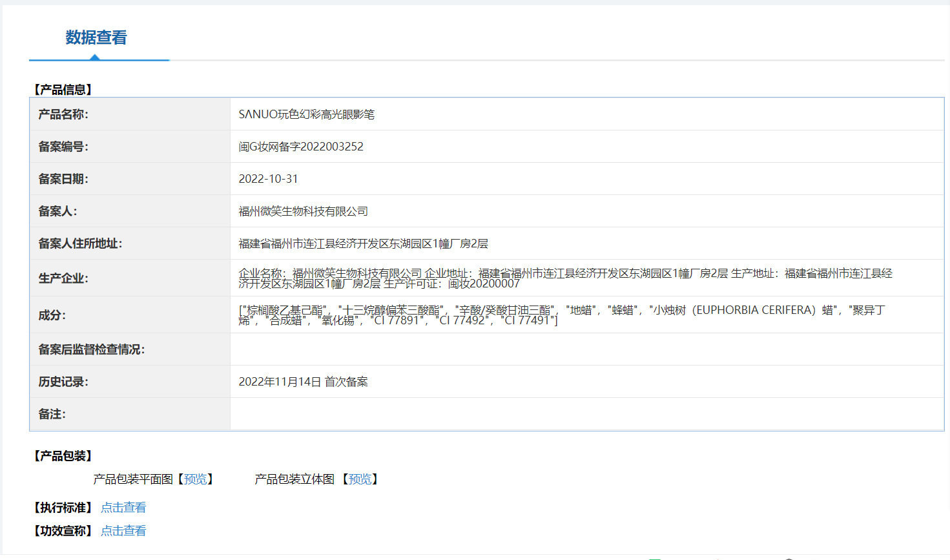Click the 【功效宣称】 heading
Screen dimensions: 950x560
click(x=63, y=531)
